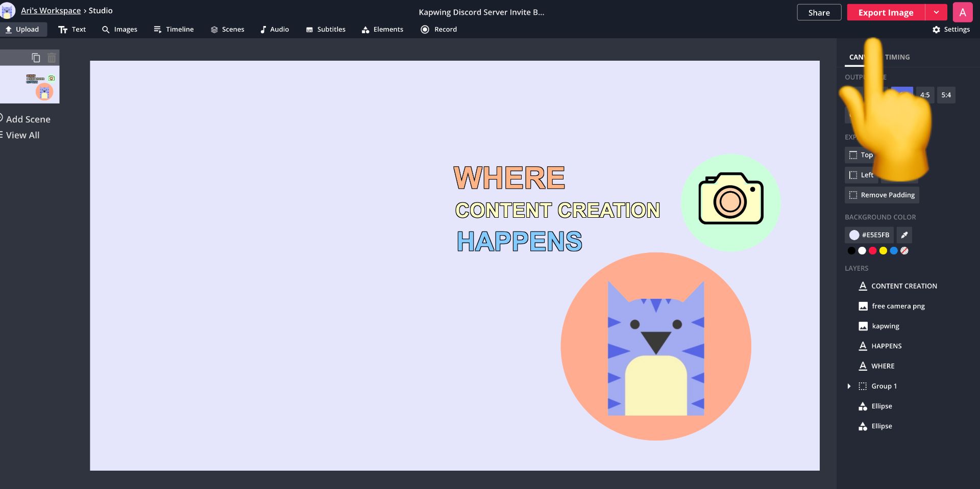Select the 5:4 output size
Viewport: 980px width, 489px height.
pos(946,95)
